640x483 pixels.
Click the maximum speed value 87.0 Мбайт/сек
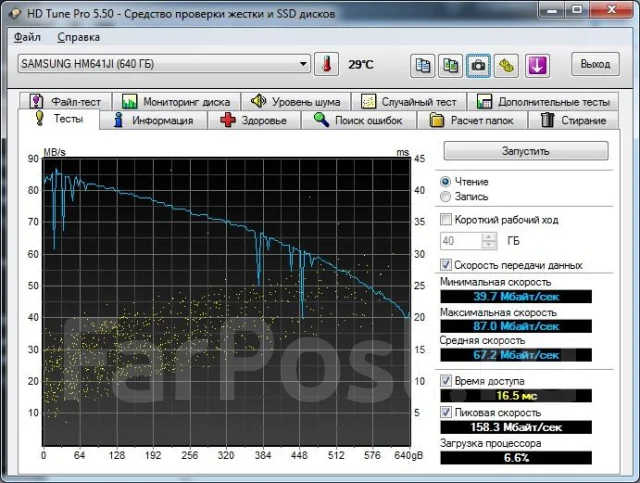tap(516, 326)
